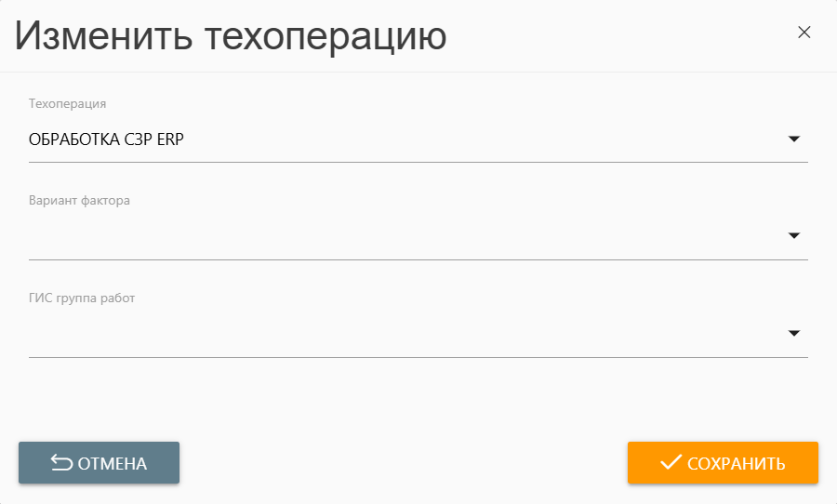Expand the Вариант фактора dropdown arrow

click(794, 235)
